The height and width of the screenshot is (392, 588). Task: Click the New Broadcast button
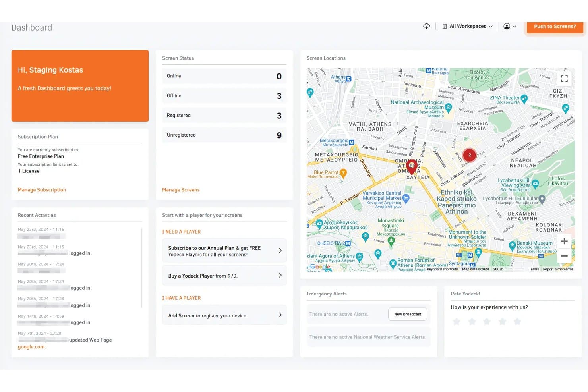point(408,314)
